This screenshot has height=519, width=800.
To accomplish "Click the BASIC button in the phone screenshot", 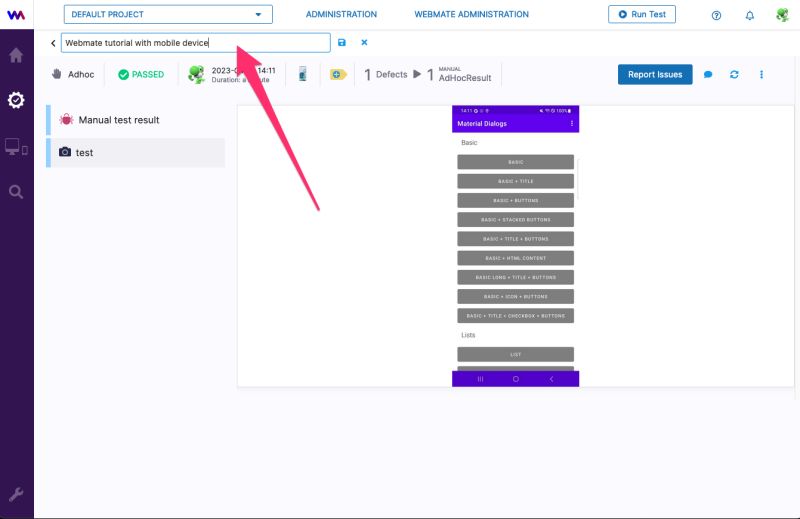I will click(515, 162).
